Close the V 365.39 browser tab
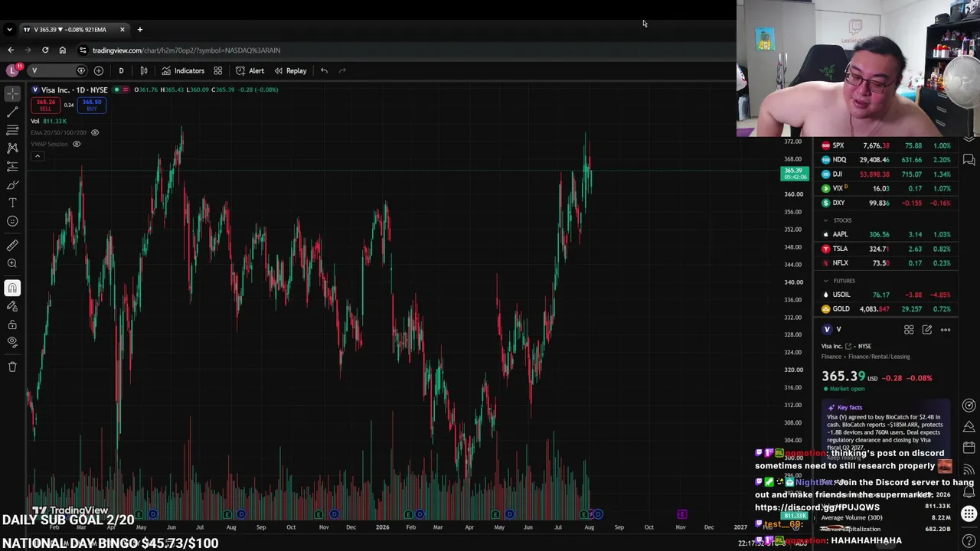Viewport: 980px width, 551px height. [122, 29]
